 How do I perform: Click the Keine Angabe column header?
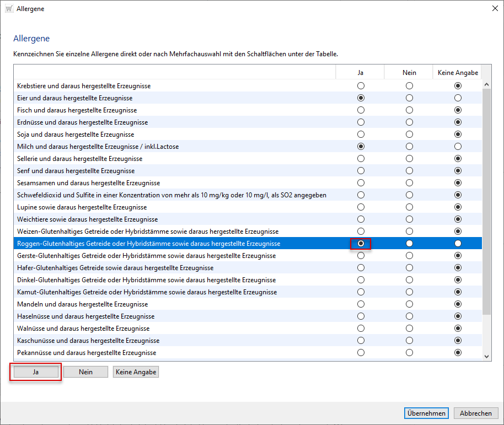(458, 73)
